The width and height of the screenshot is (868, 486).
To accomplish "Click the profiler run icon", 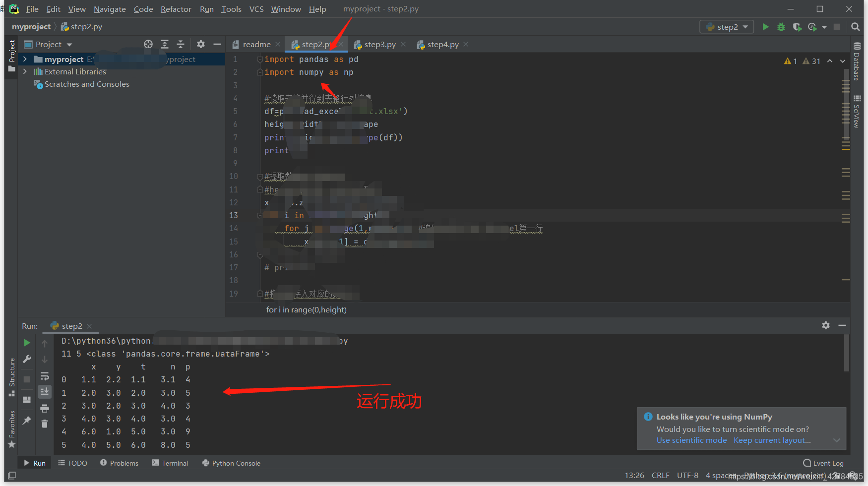I will [812, 27].
